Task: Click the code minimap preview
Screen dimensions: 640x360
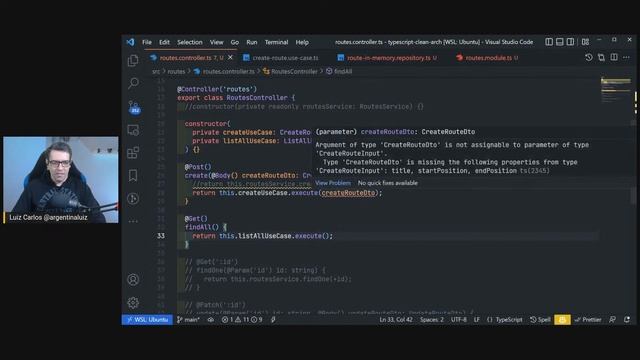Action: click(616, 90)
